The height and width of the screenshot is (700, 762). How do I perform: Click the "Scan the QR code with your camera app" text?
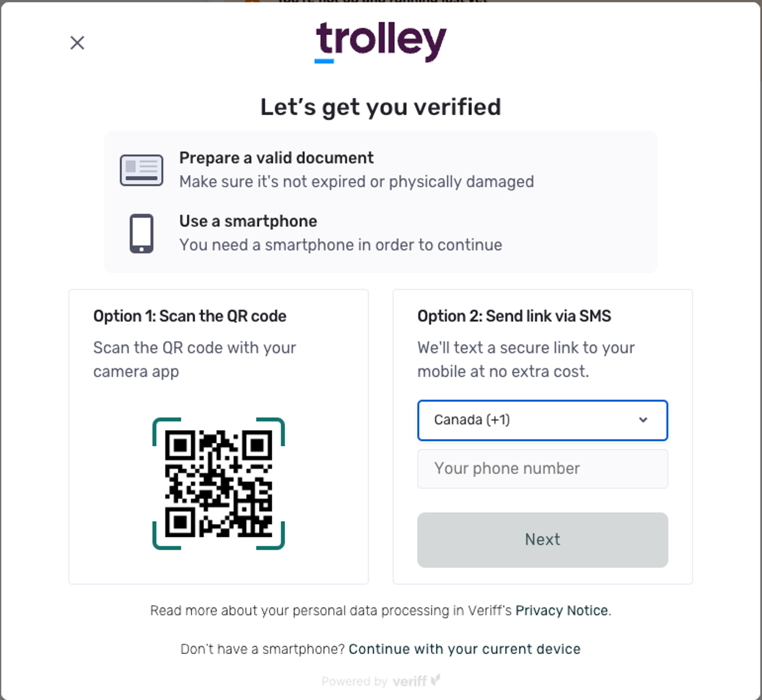[x=195, y=359]
